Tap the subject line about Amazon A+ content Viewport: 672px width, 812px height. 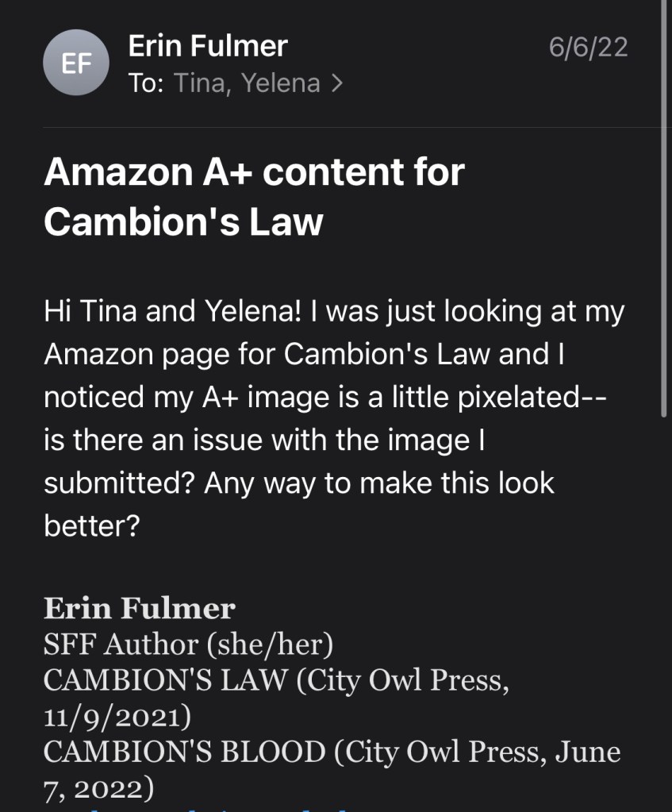(254, 196)
